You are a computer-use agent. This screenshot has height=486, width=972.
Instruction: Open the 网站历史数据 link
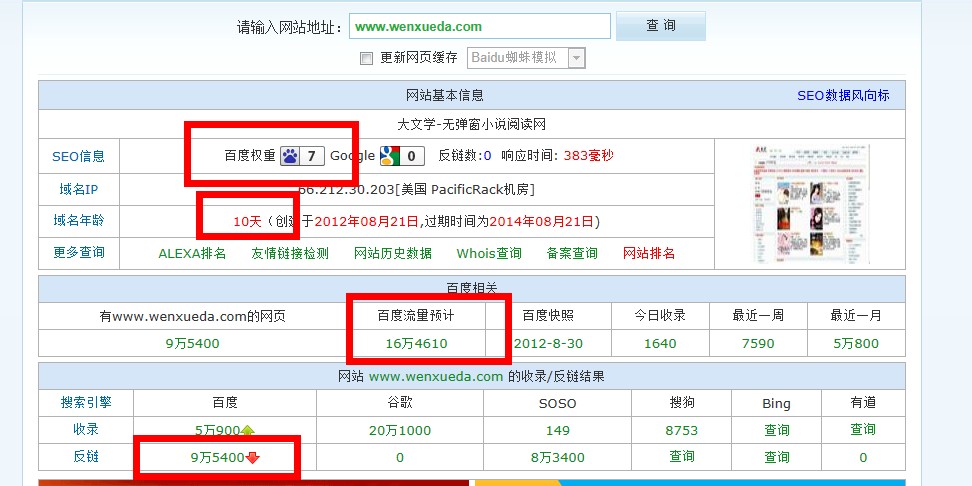pos(393,253)
